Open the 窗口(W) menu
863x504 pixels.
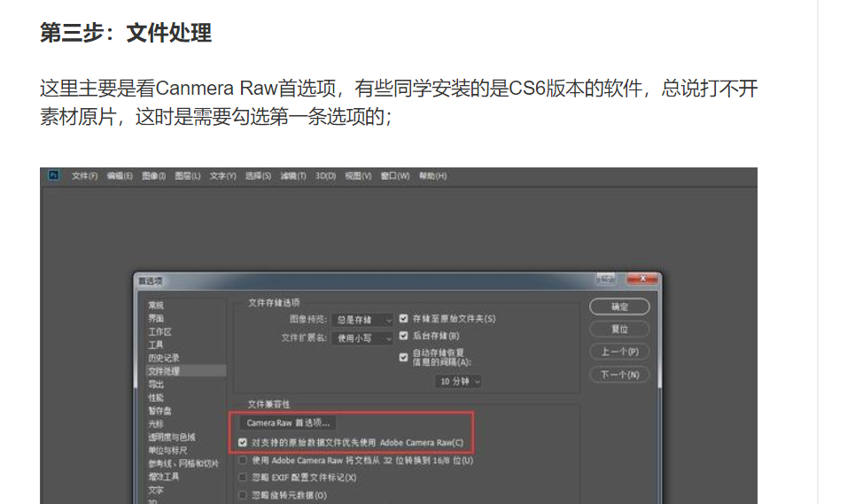[x=395, y=176]
